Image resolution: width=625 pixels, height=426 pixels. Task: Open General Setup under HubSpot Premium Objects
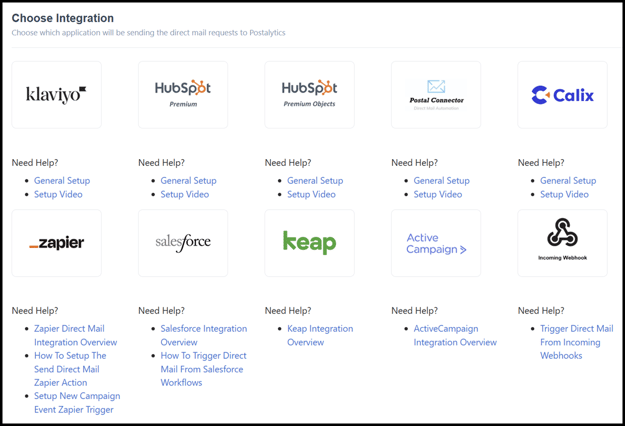pos(315,181)
